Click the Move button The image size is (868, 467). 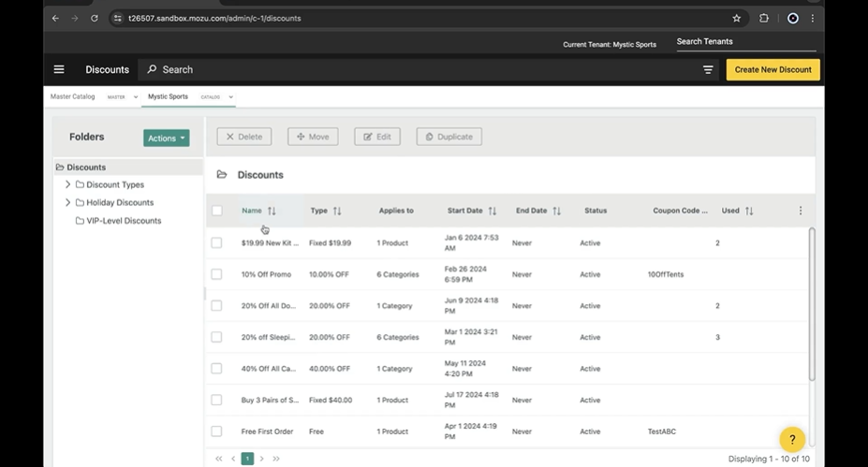tap(313, 137)
